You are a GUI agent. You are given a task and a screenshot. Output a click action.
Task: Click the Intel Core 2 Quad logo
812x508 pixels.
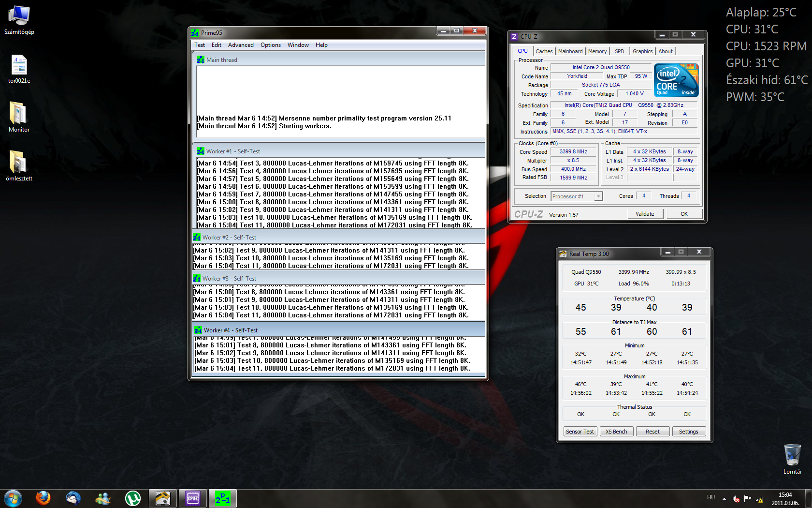tap(677, 80)
